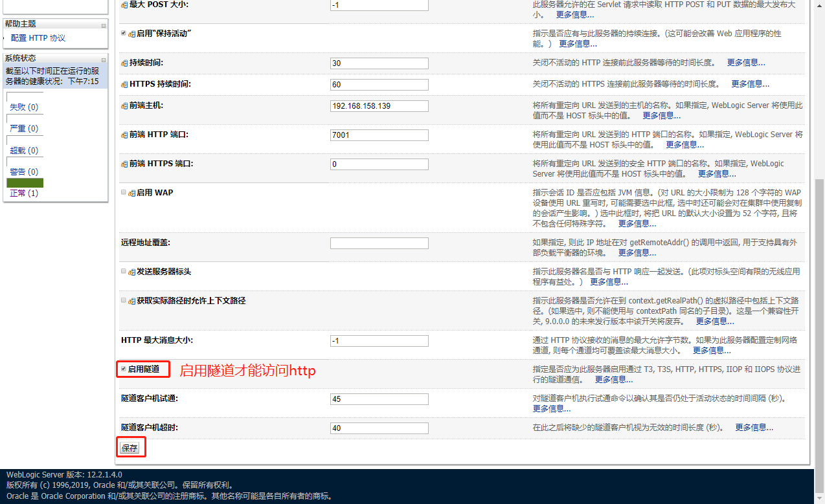Viewport: 825px width, 504px height.
Task: Focus the 前端 HTTP 端口 field showing 7001
Action: [379, 135]
